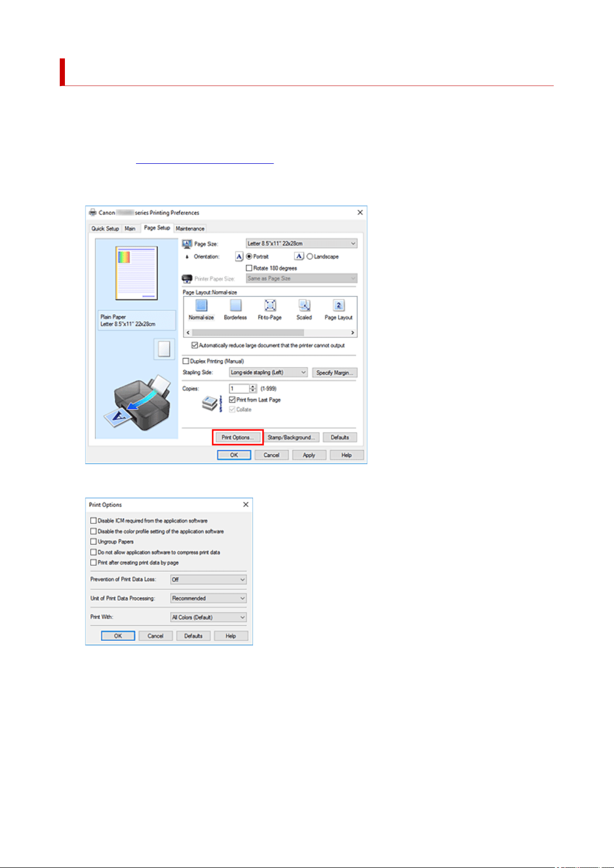Image resolution: width=614 pixels, height=868 pixels.
Task: Choose the Borderless layout icon
Action: (235, 305)
